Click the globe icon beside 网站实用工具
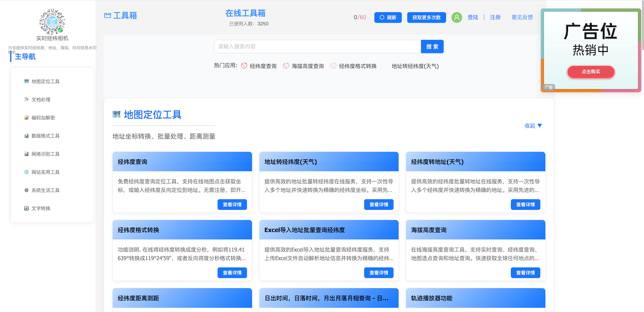The width and height of the screenshot is (644, 312). [x=27, y=172]
